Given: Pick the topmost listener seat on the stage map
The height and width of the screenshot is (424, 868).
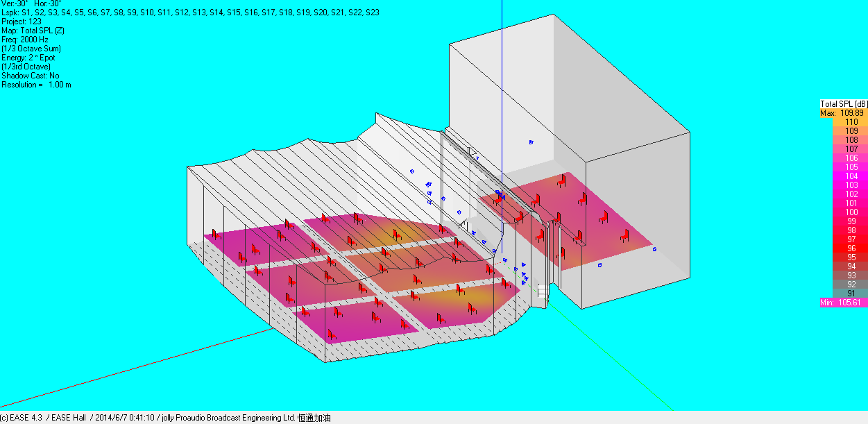Looking at the screenshot, I should click(x=561, y=182).
